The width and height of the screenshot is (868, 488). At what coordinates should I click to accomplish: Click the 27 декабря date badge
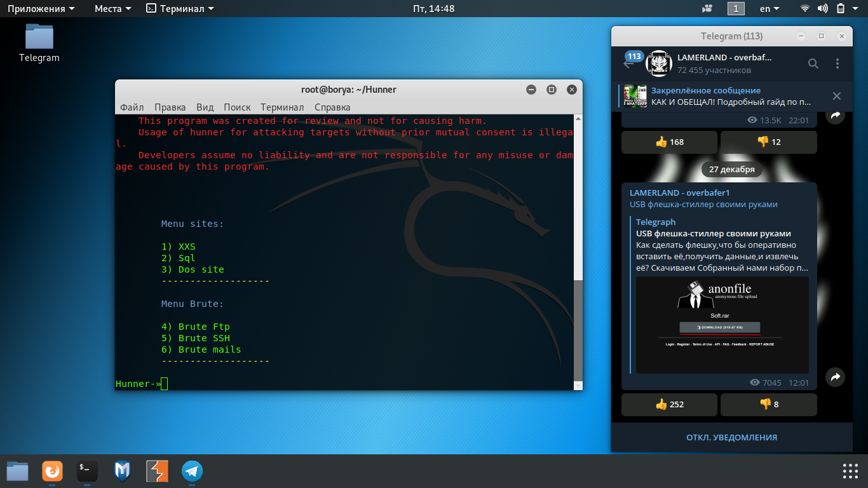[731, 170]
